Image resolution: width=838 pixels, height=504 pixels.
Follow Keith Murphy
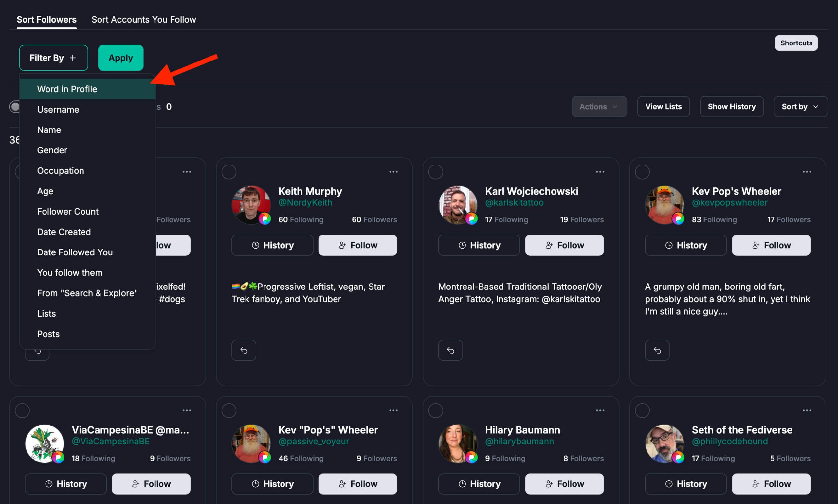tap(357, 245)
